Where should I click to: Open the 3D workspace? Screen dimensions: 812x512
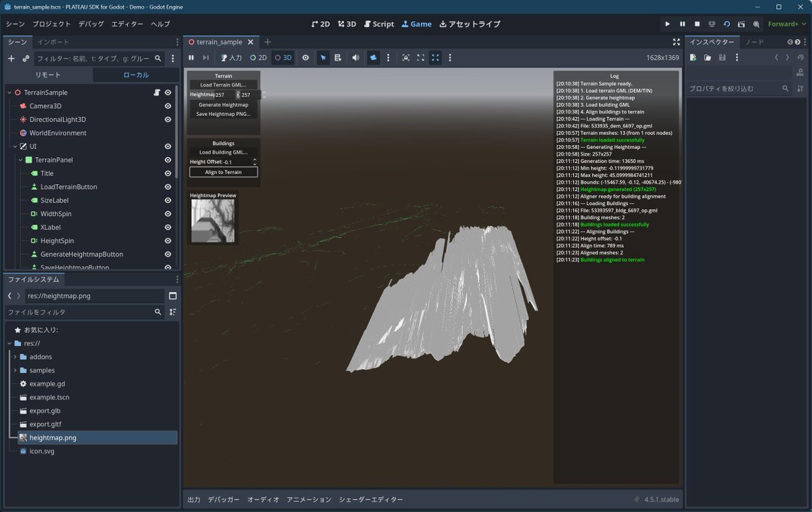(346, 24)
